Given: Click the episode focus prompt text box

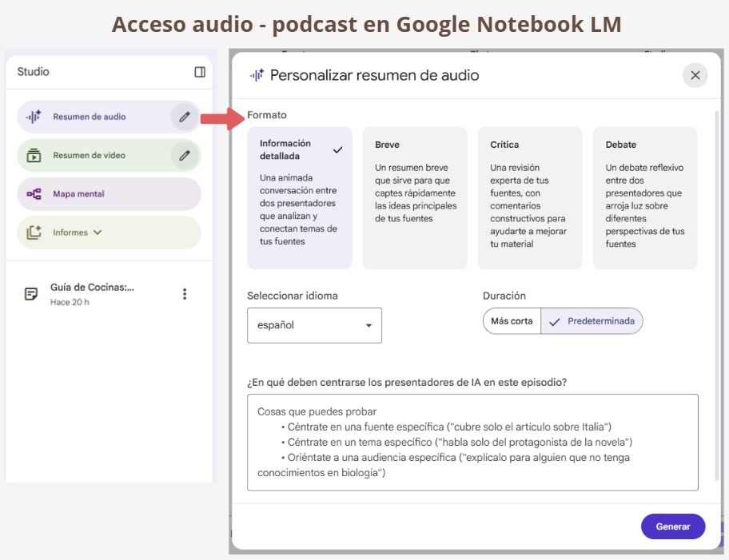Looking at the screenshot, I should pos(472,442).
